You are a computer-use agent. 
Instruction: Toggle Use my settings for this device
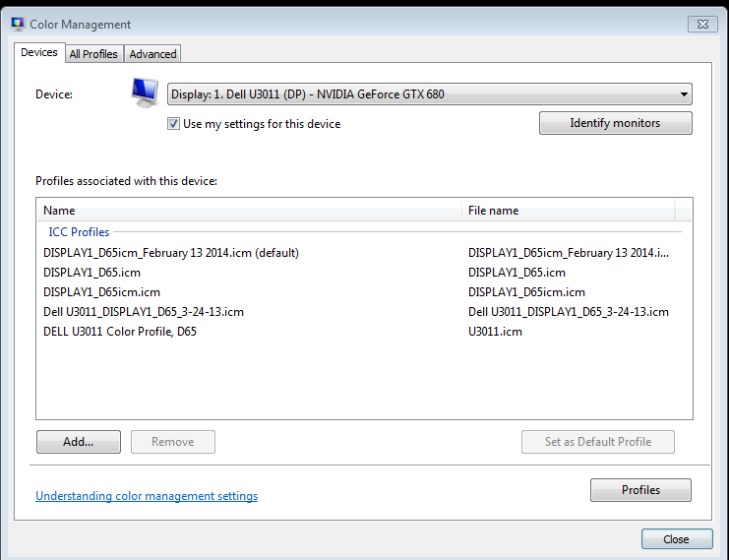pyautogui.click(x=174, y=124)
